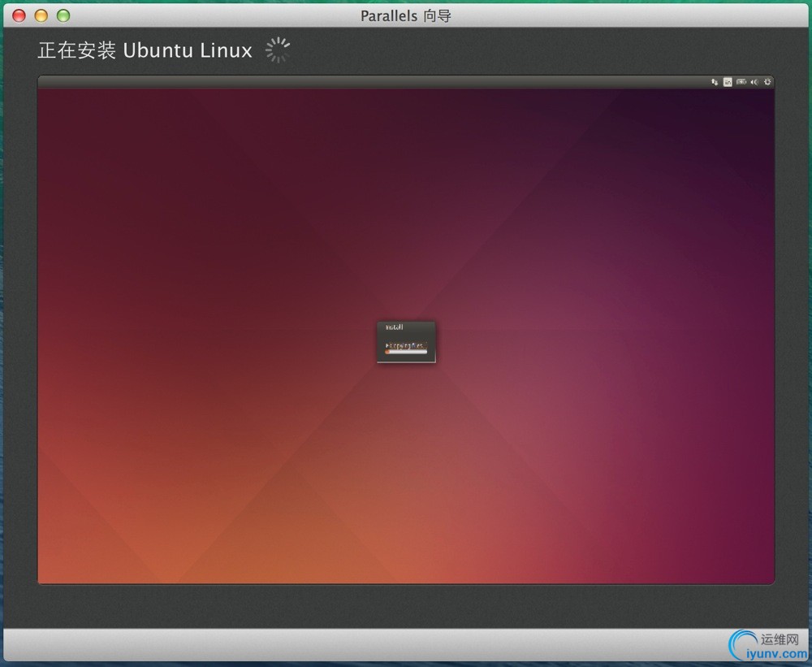Open the sound volume indicator in Ubuntu panel
The width and height of the screenshot is (812, 667).
(754, 82)
